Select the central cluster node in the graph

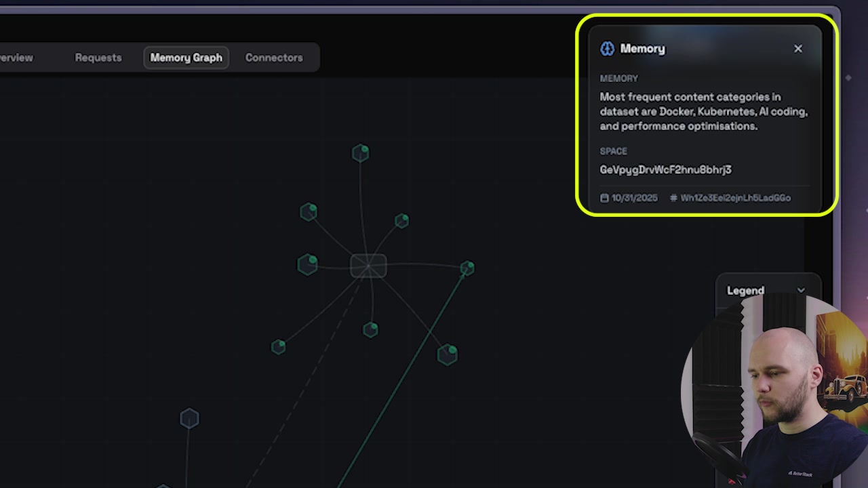coord(368,265)
